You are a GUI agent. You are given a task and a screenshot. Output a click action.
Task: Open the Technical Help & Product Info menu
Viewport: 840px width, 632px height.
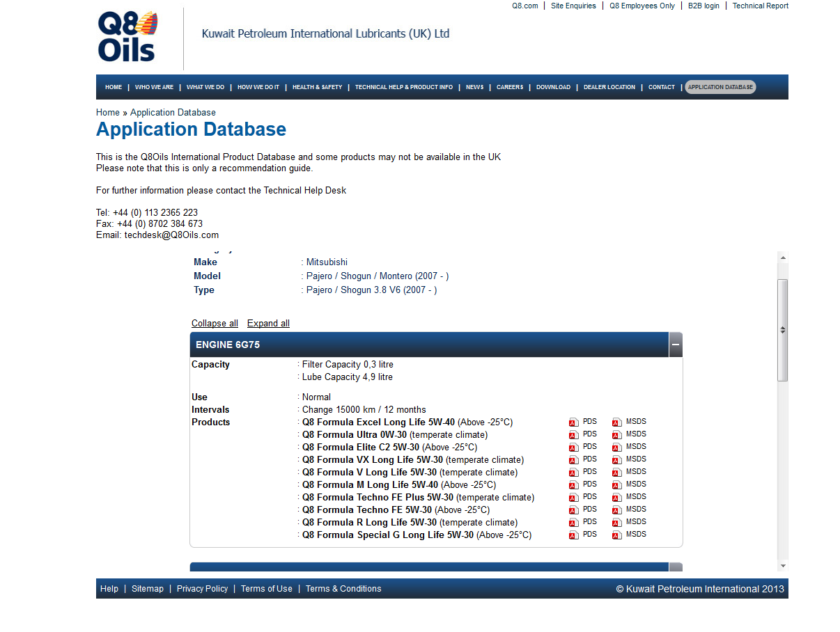(403, 88)
